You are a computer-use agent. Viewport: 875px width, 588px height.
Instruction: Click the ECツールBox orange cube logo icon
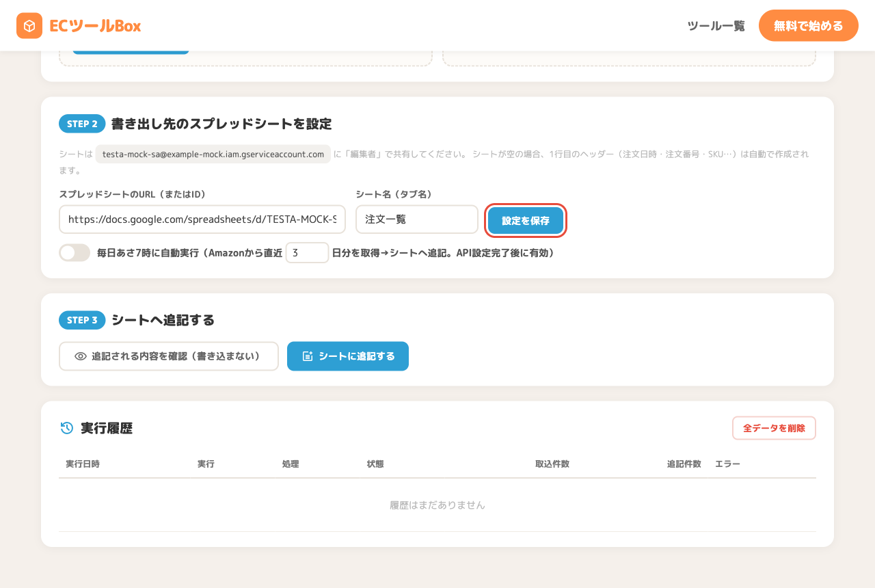(x=29, y=26)
